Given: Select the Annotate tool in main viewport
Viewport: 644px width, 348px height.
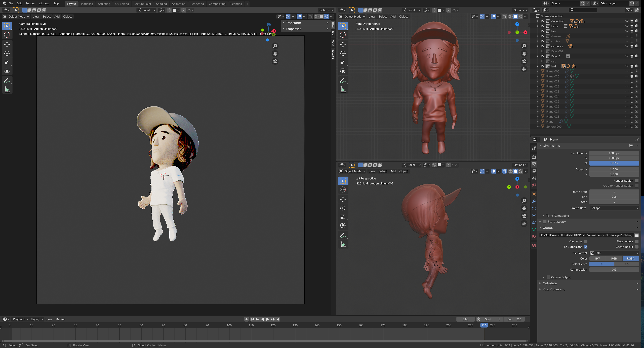Looking at the screenshot, I should point(7,81).
